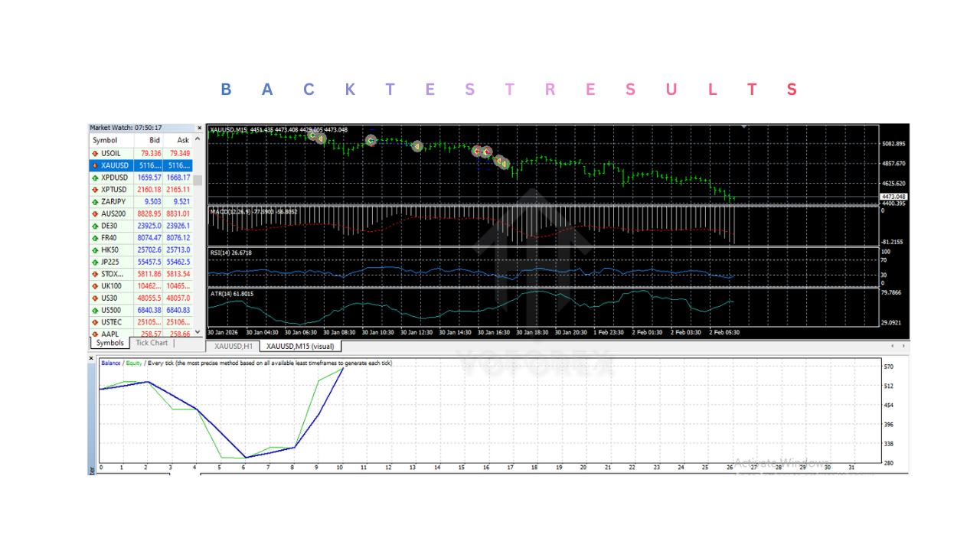Close the Market Watch panel
The height and width of the screenshot is (551, 980).
(x=199, y=127)
